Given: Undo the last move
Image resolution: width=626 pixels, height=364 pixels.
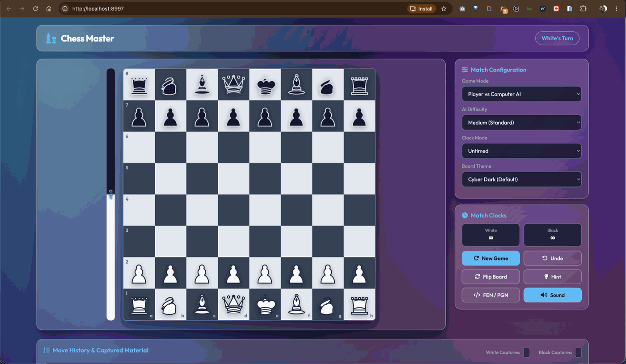Looking at the screenshot, I should pos(553,258).
